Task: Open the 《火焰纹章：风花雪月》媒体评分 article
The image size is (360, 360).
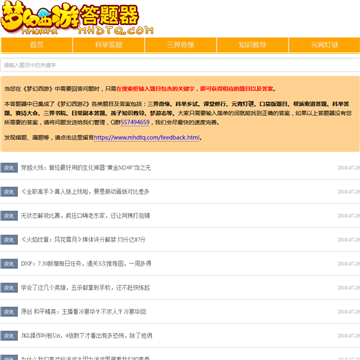Action: (83, 240)
